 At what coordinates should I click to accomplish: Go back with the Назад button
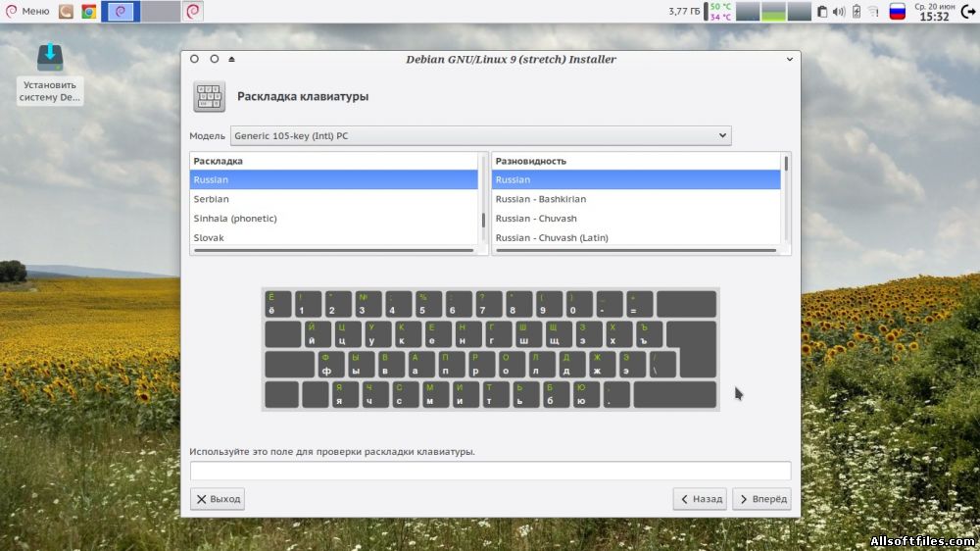click(x=700, y=499)
